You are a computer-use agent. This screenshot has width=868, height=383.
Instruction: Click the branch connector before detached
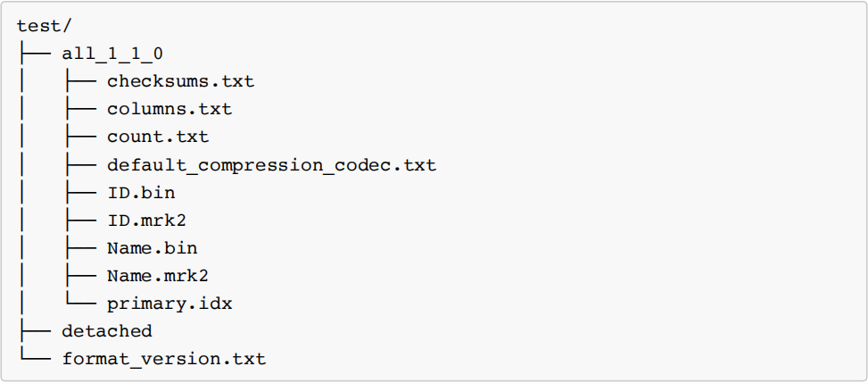point(34,331)
